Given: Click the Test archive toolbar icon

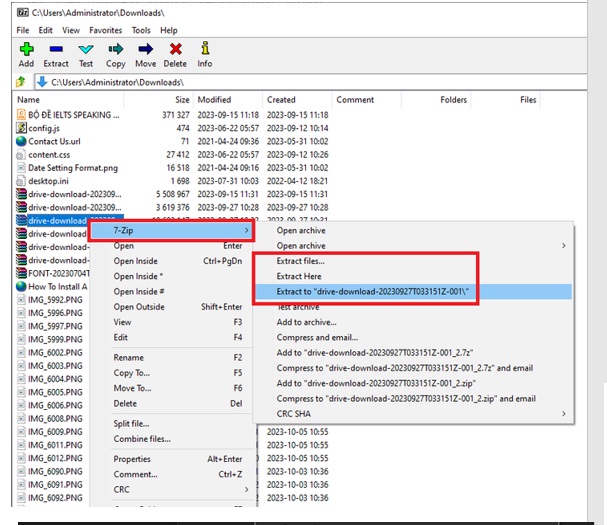Looking at the screenshot, I should [86, 49].
